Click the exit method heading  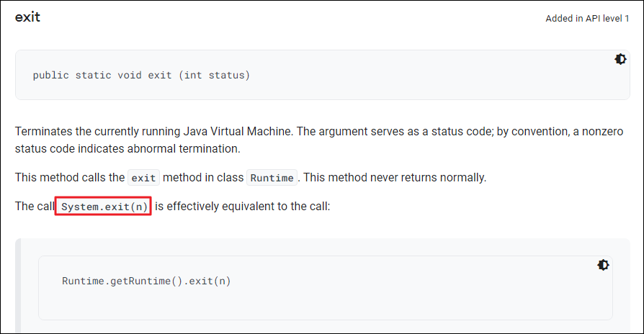[x=27, y=17]
